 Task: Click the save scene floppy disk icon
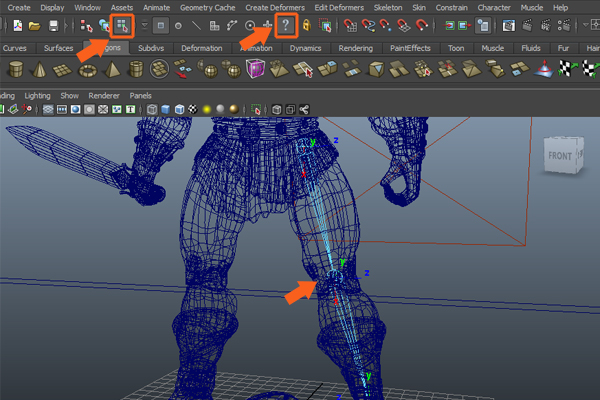coord(52,25)
